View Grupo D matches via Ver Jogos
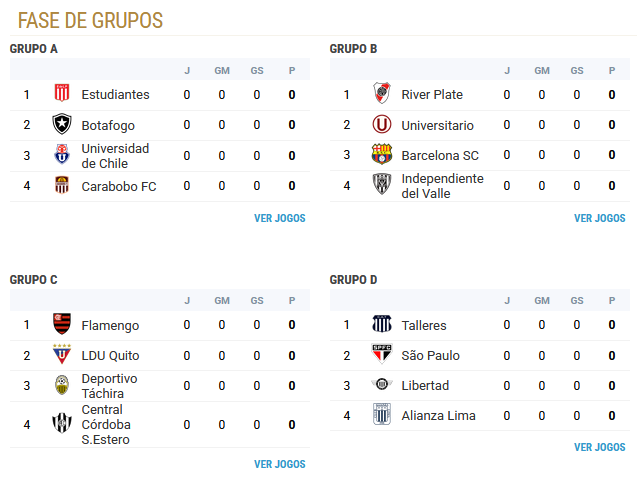The height and width of the screenshot is (479, 637). click(600, 447)
